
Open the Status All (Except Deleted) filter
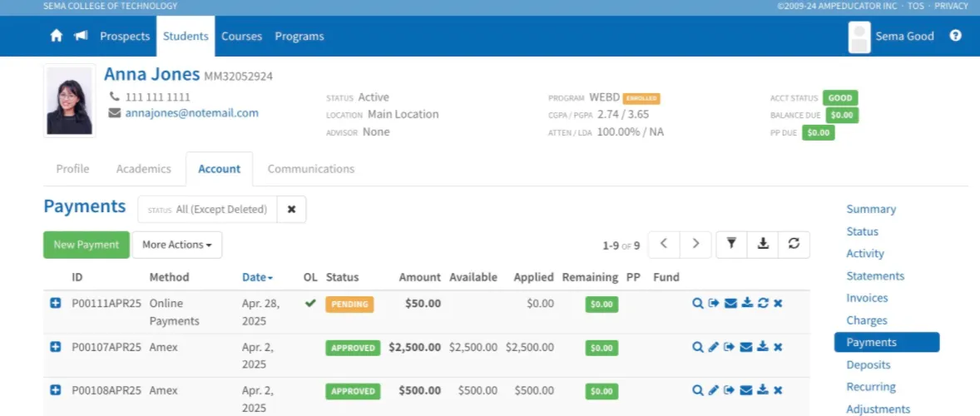click(x=207, y=210)
